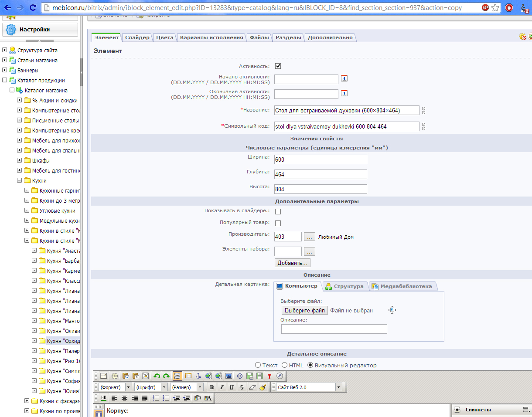Click the Flash insert icon
Viewport: 532px width, 417px height.
(280, 376)
